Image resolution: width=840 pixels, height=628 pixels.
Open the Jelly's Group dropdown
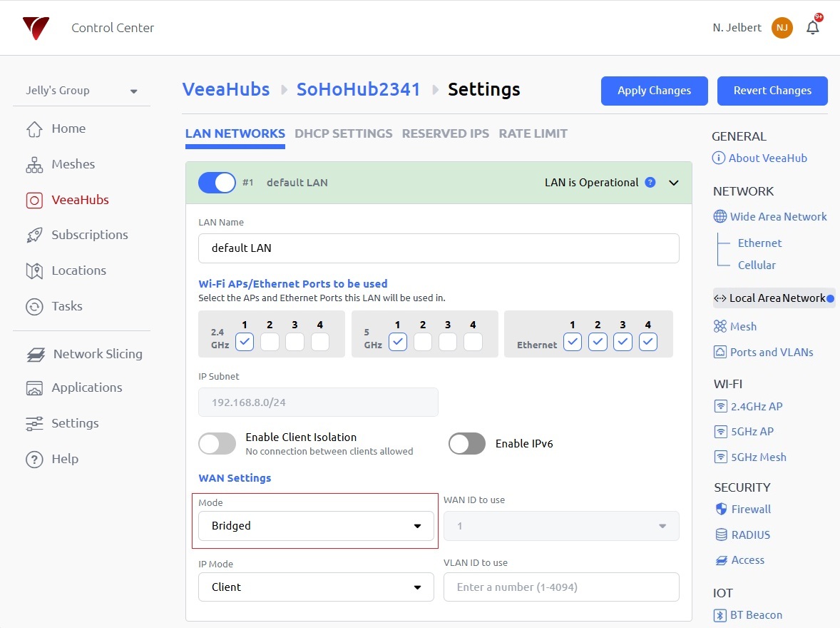coord(81,91)
